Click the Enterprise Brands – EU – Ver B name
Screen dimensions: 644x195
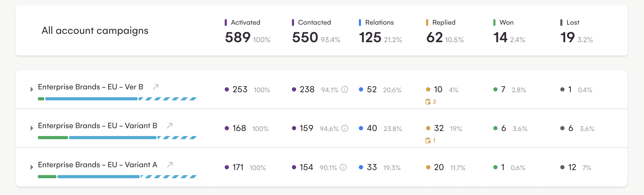coord(91,87)
